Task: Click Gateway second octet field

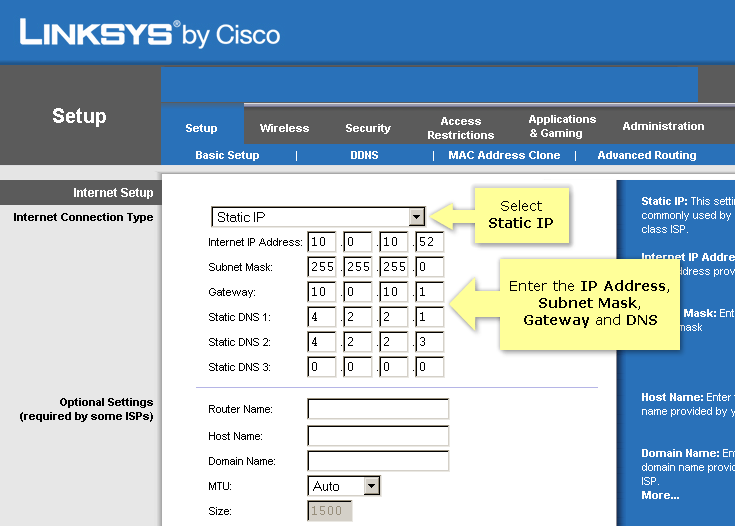Action: click(358, 292)
